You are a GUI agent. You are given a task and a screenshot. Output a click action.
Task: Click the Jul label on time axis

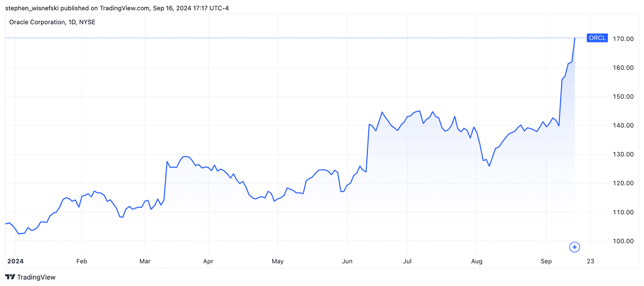(x=408, y=261)
